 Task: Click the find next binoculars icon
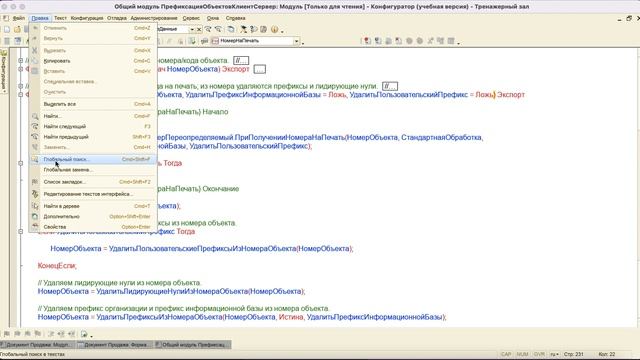pos(208,29)
